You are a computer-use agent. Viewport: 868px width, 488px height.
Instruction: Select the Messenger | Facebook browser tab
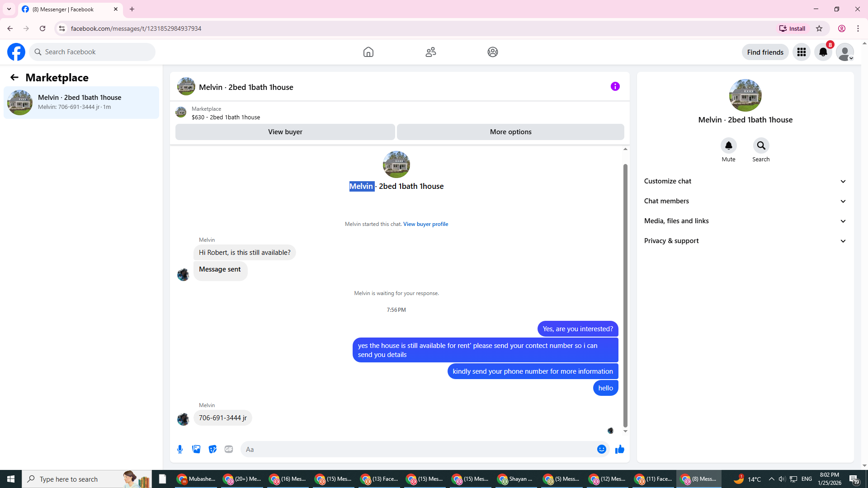coord(70,9)
